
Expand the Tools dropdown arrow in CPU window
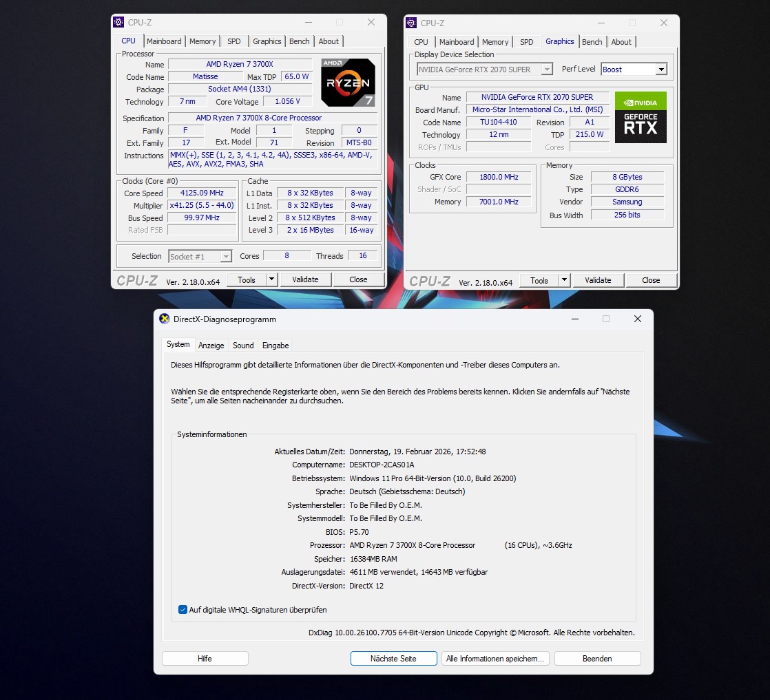pyautogui.click(x=271, y=280)
